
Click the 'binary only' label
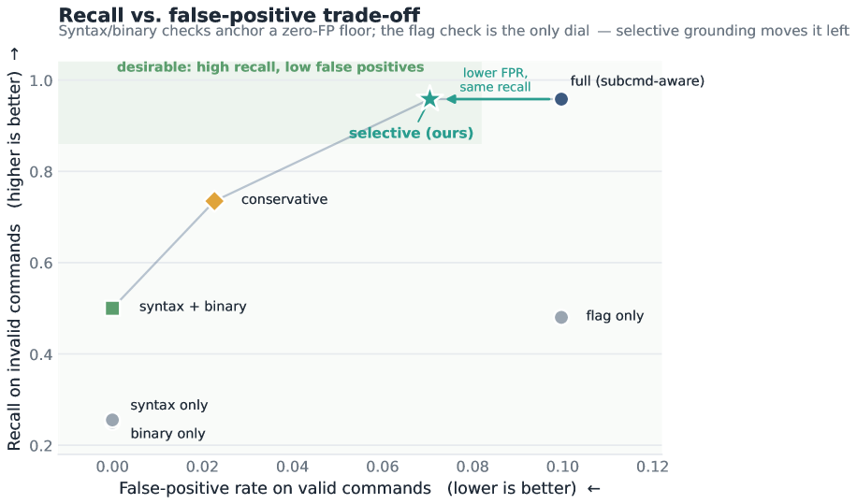coord(167,434)
